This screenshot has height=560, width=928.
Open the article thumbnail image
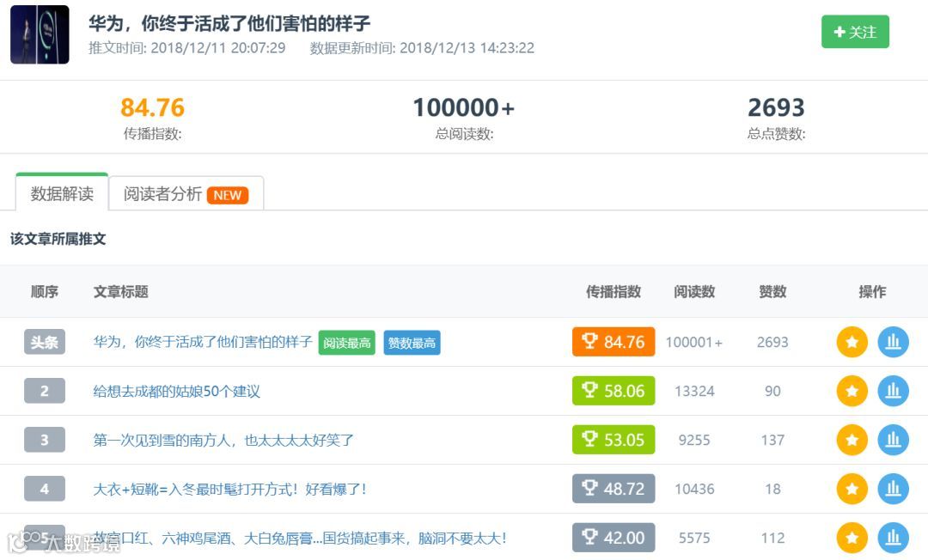coord(40,34)
